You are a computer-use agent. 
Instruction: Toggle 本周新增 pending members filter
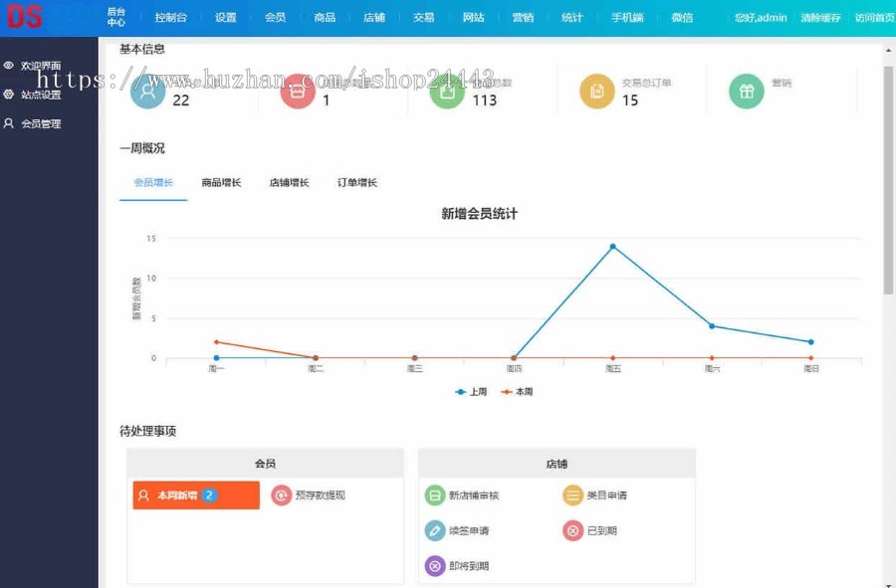195,494
